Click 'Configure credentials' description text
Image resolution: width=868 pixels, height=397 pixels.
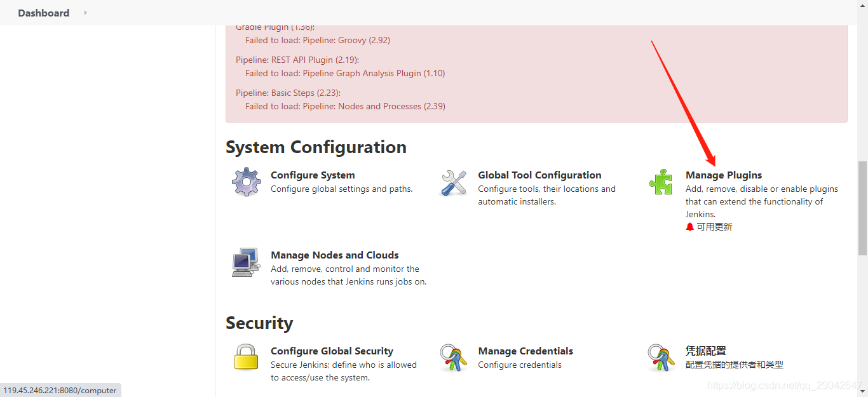pos(520,365)
